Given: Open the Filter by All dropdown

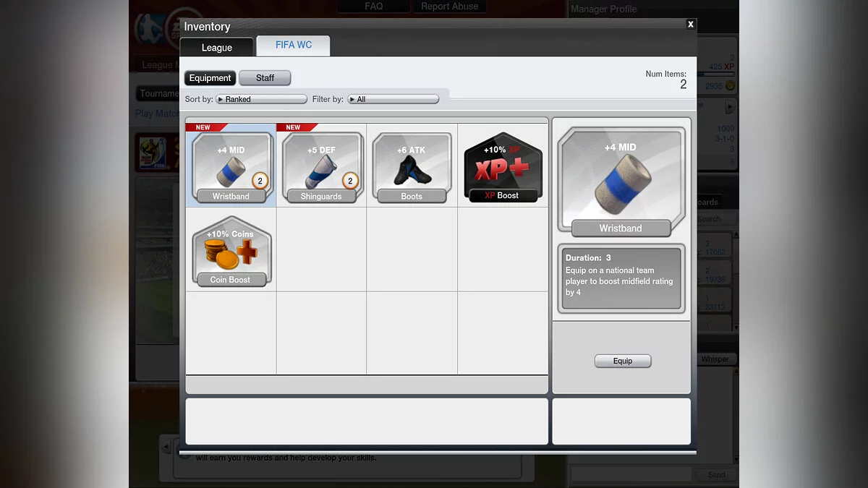Looking at the screenshot, I should (393, 99).
